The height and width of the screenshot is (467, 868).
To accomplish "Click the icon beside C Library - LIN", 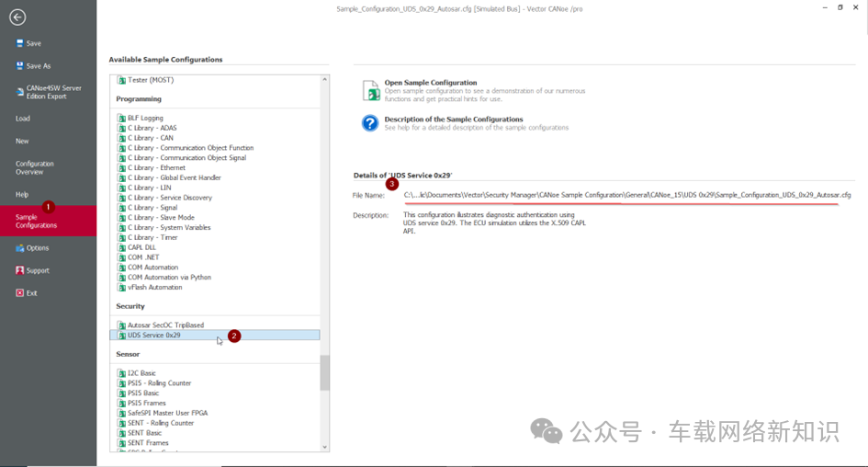I will pyautogui.click(x=122, y=188).
